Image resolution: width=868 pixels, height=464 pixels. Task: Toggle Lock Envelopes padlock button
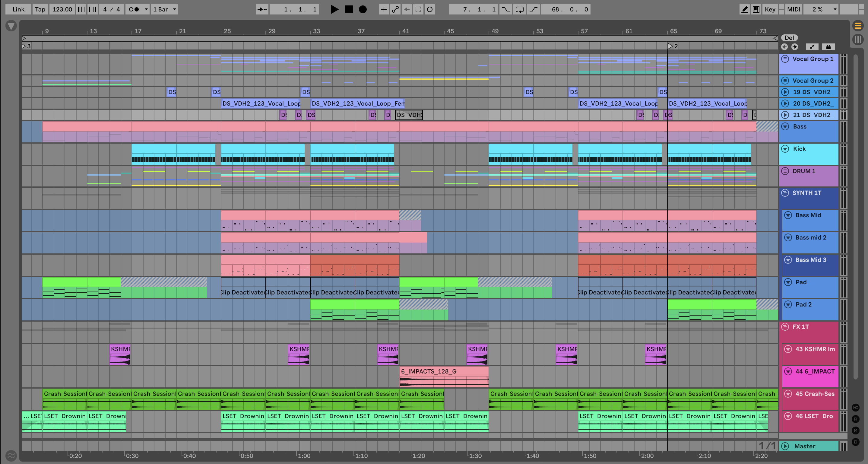pyautogui.click(x=828, y=47)
